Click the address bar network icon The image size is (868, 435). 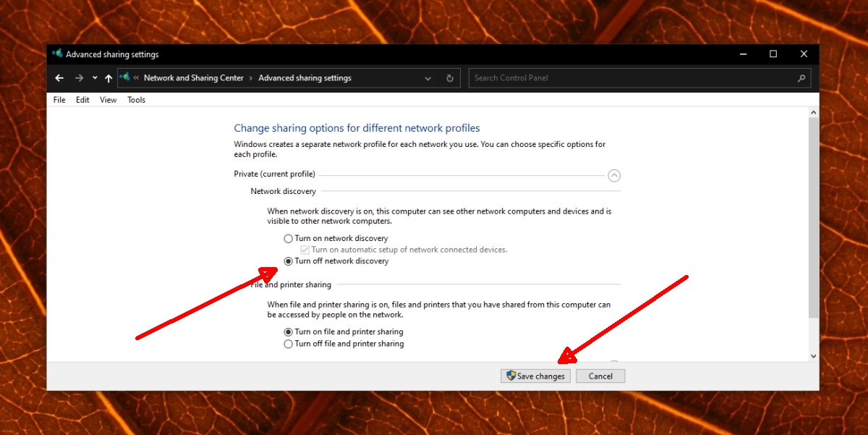(125, 77)
